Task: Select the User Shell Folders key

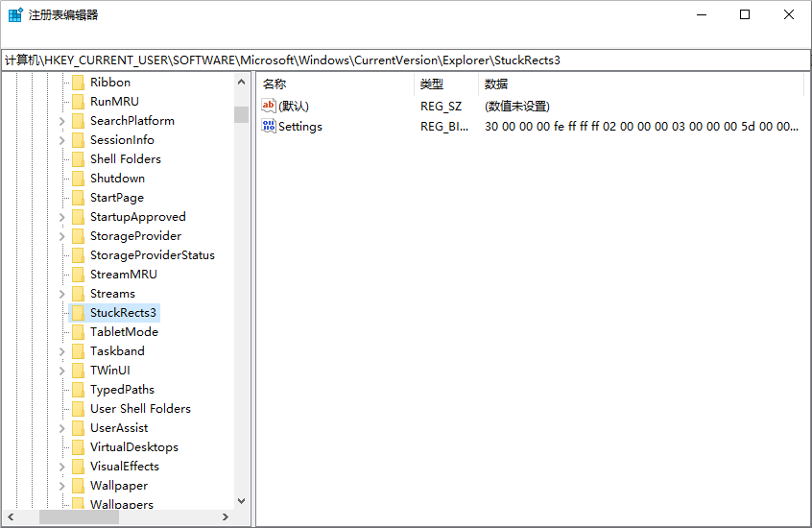Action: 140,409
